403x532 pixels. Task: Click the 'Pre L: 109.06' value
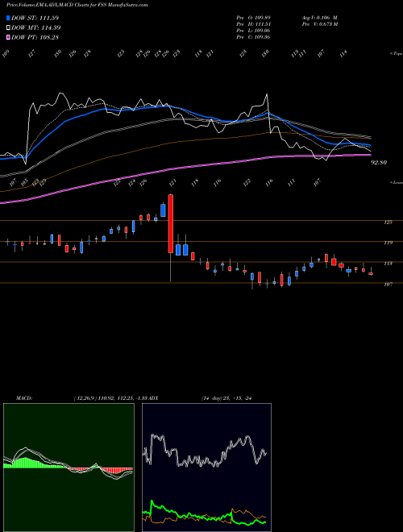253,31
